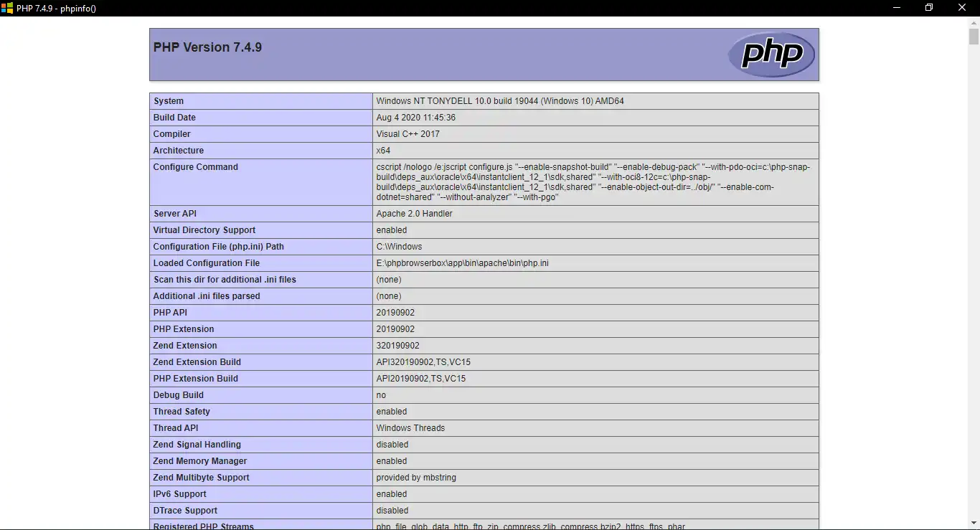Screen dimensions: 980x530
Task: Click the 'Thread API' label
Action: point(176,428)
